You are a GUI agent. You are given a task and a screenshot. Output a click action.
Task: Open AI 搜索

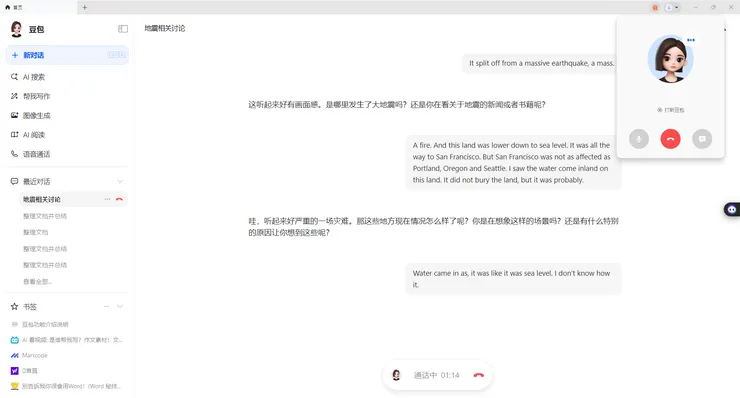[67, 76]
